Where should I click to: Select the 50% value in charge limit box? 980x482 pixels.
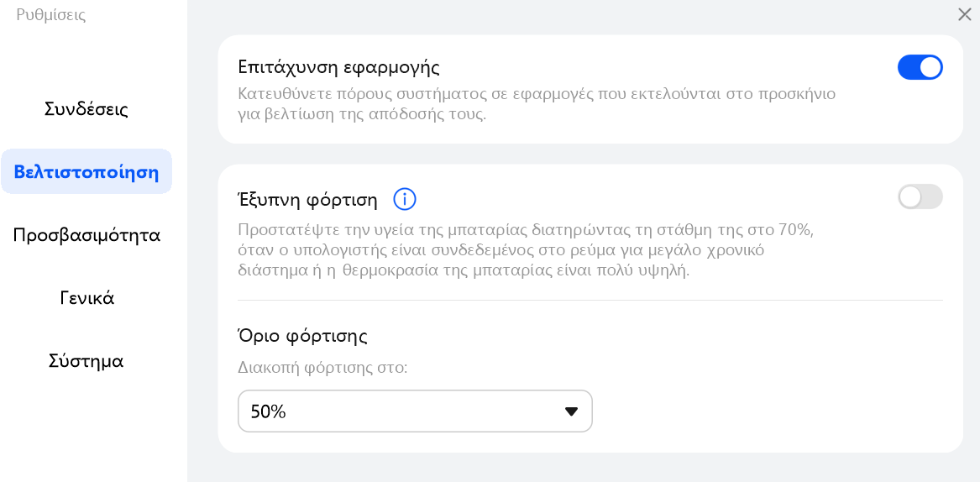point(268,411)
